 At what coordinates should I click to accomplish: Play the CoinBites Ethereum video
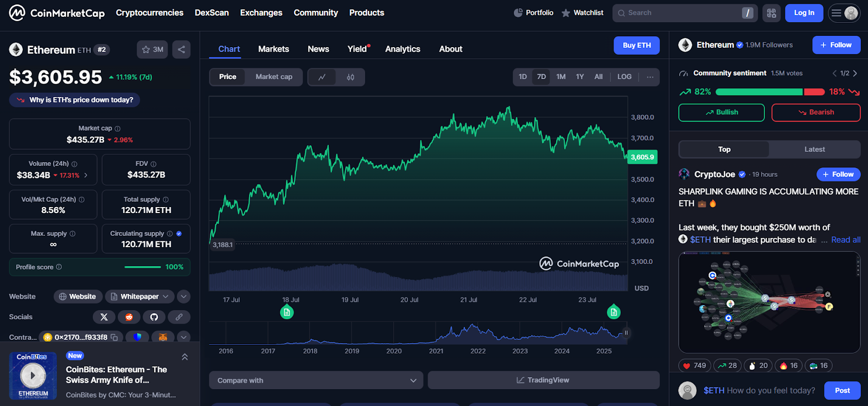[x=33, y=375]
